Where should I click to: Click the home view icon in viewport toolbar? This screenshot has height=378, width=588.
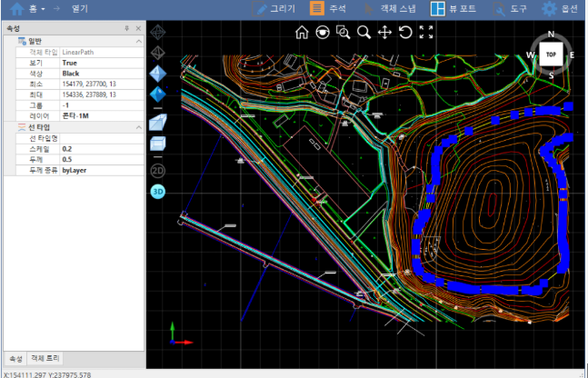coord(303,33)
